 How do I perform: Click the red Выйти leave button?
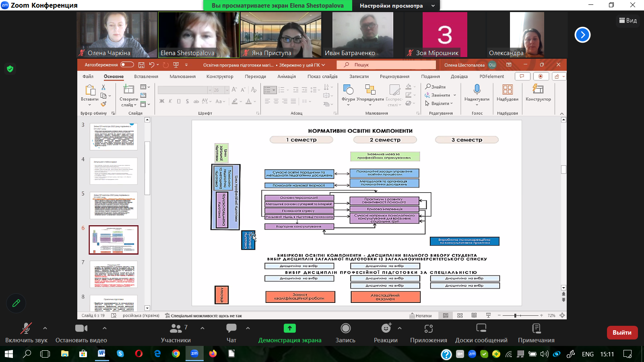[x=622, y=333]
